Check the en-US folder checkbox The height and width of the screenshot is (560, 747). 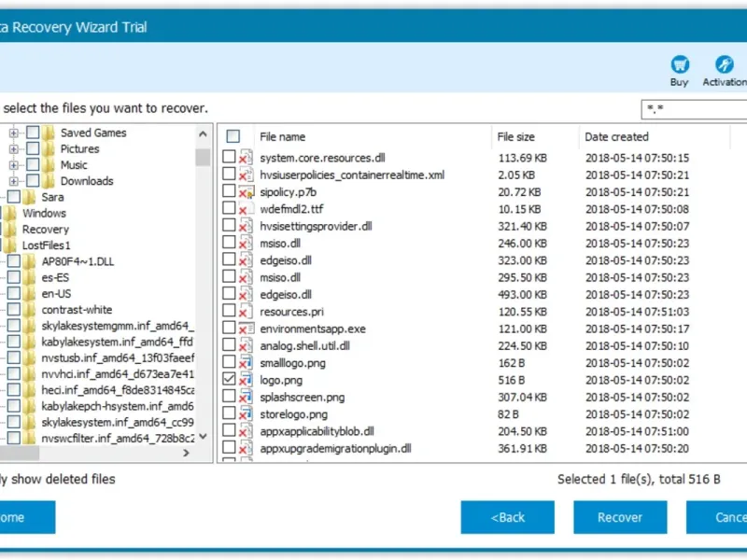tap(14, 293)
